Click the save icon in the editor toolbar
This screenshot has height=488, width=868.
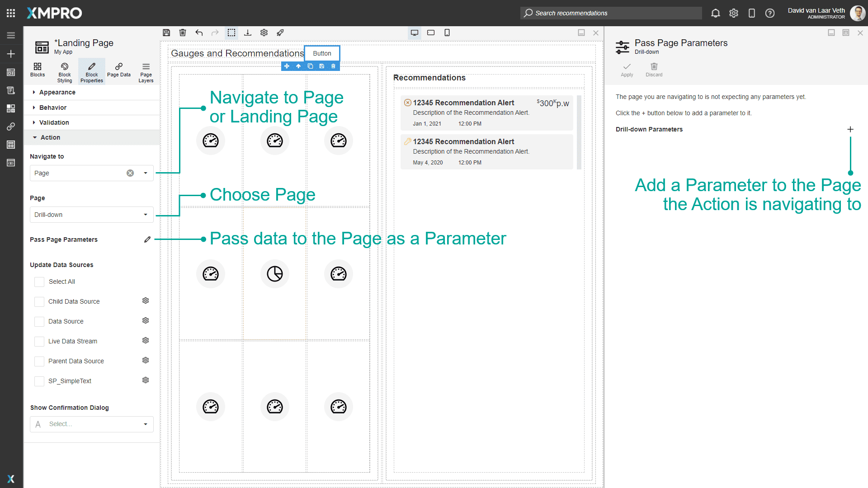166,33
